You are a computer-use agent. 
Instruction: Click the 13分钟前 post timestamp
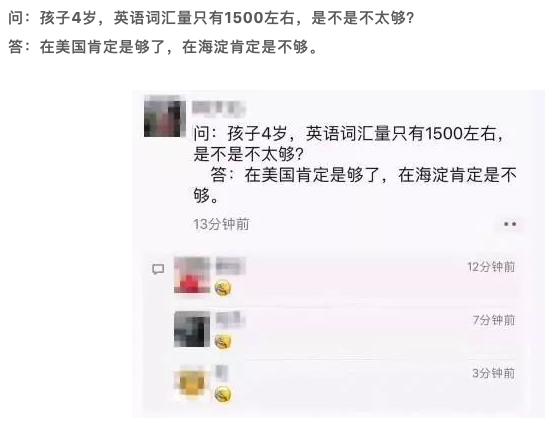pos(221,224)
